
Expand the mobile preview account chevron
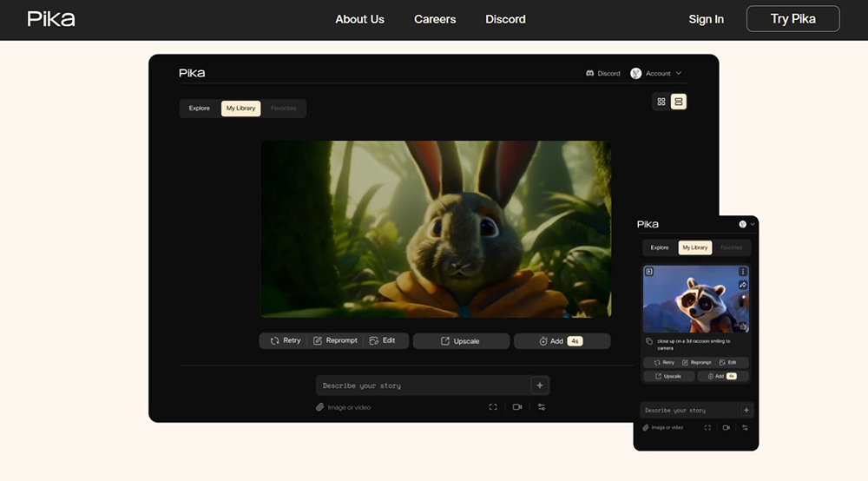753,224
